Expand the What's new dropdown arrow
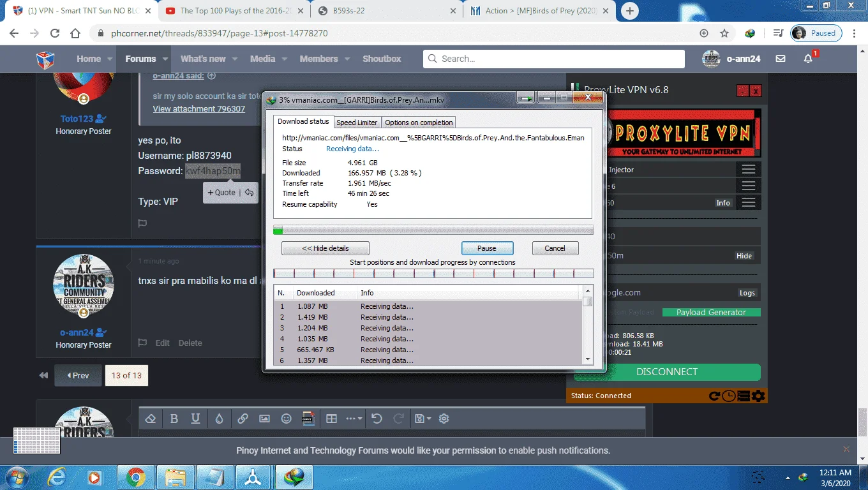The width and height of the screenshot is (868, 490). [235, 59]
